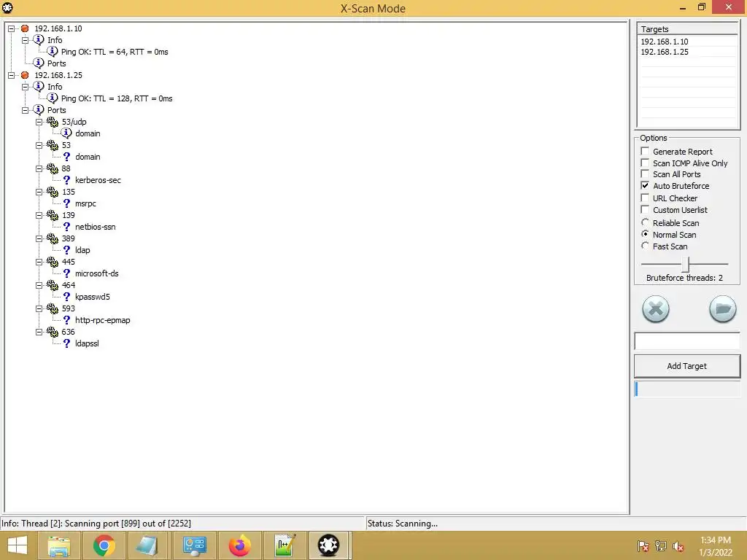747x560 pixels.
Task: Open Notepad++ from the taskbar
Action: tap(285, 545)
